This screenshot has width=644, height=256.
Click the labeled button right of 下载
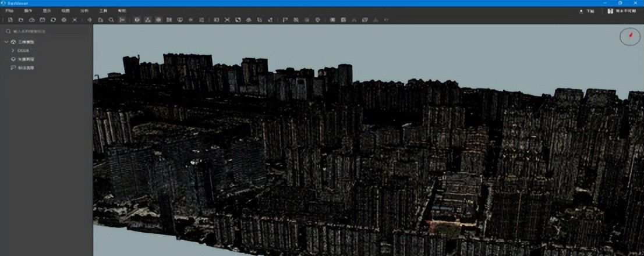point(622,11)
